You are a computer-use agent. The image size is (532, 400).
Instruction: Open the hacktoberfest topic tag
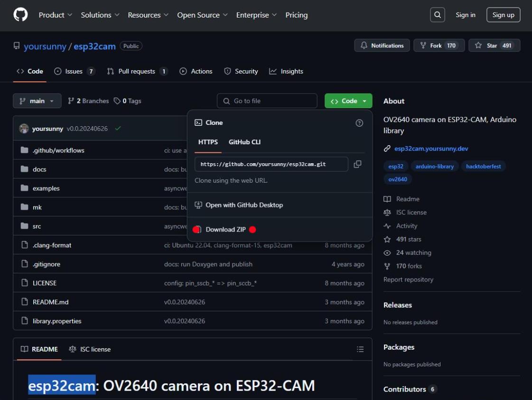pyautogui.click(x=483, y=166)
